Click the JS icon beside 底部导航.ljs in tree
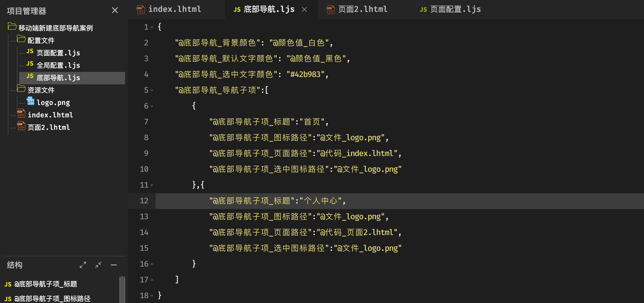The height and width of the screenshot is (303, 644). [30, 76]
